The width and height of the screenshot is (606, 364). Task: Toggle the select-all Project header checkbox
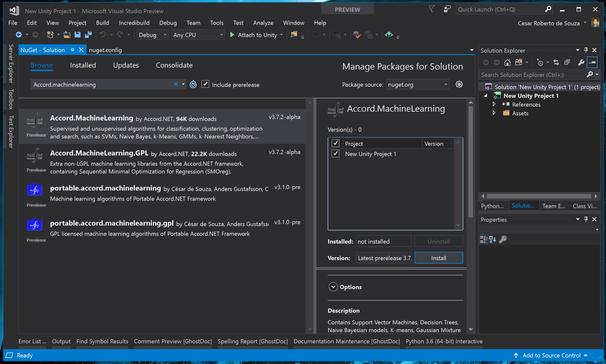point(335,143)
